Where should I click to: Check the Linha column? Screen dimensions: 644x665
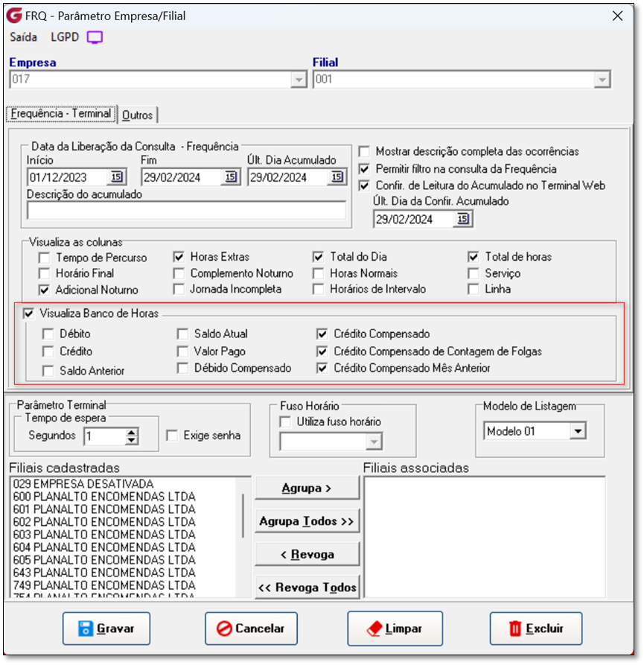point(474,289)
